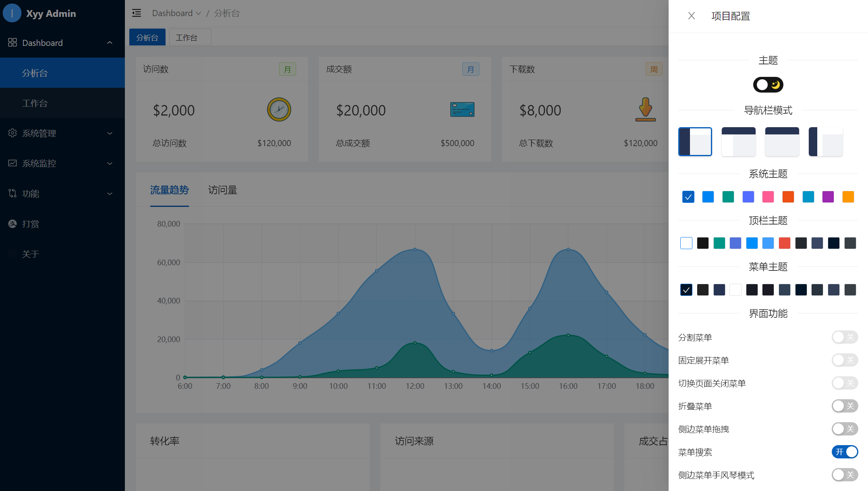
Task: Select the top-menu navigation mode thumbnail
Action: [x=782, y=142]
